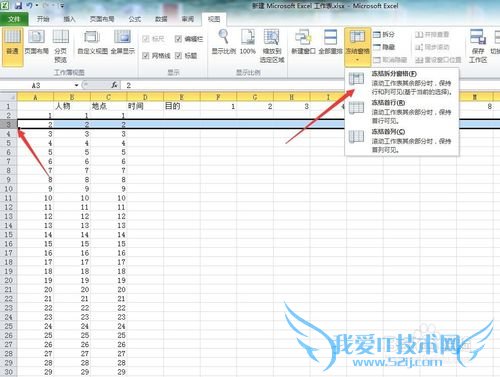This screenshot has height=377, width=500.
Task: Hide (隐藏) the current window
Action: (384, 47)
